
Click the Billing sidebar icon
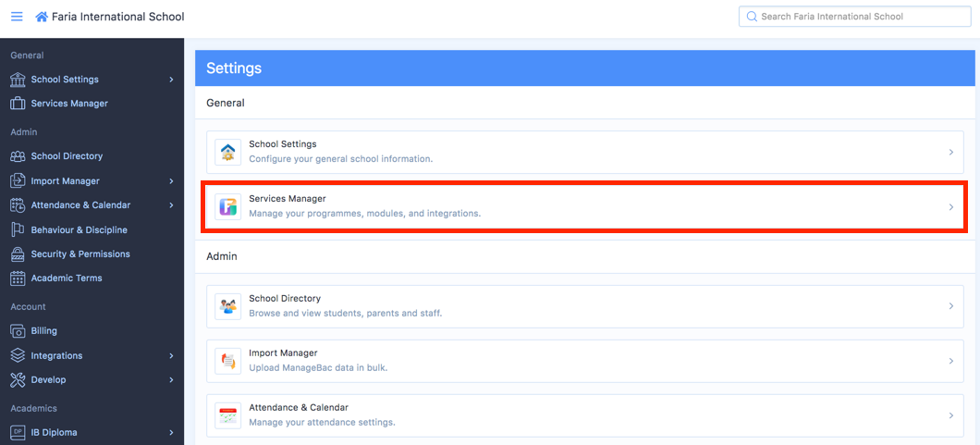point(18,330)
